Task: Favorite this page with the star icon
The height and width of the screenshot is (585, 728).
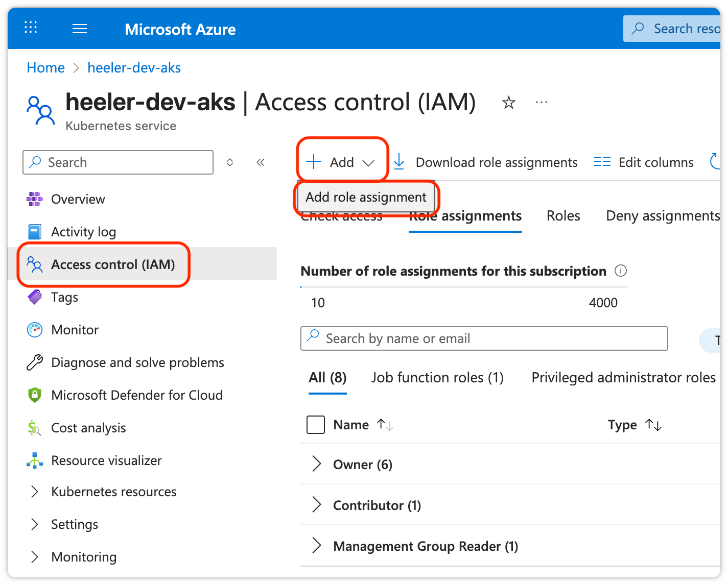Action: coord(508,103)
